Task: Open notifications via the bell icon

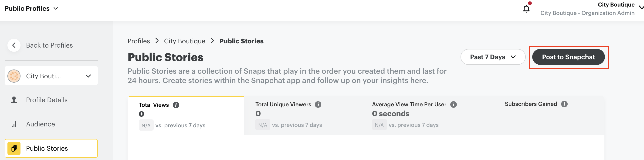Action: [526, 8]
